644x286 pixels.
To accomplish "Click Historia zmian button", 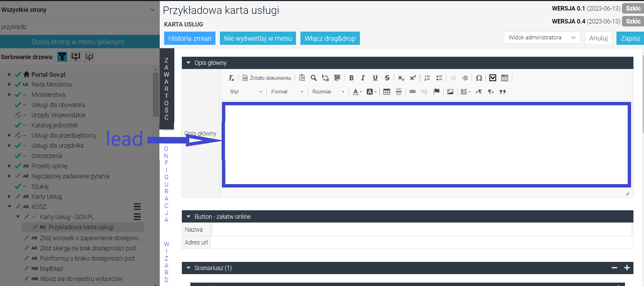I will point(190,38).
